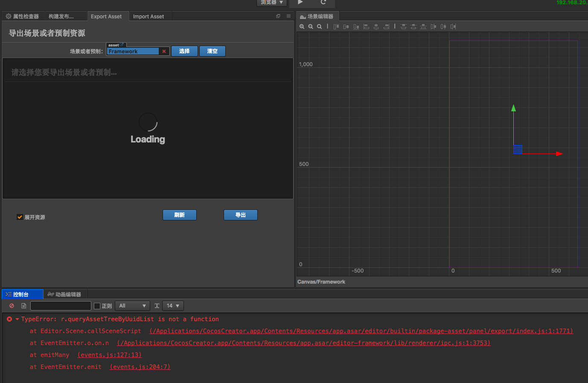
Task: Open the All log filter dropdown
Action: [133, 306]
